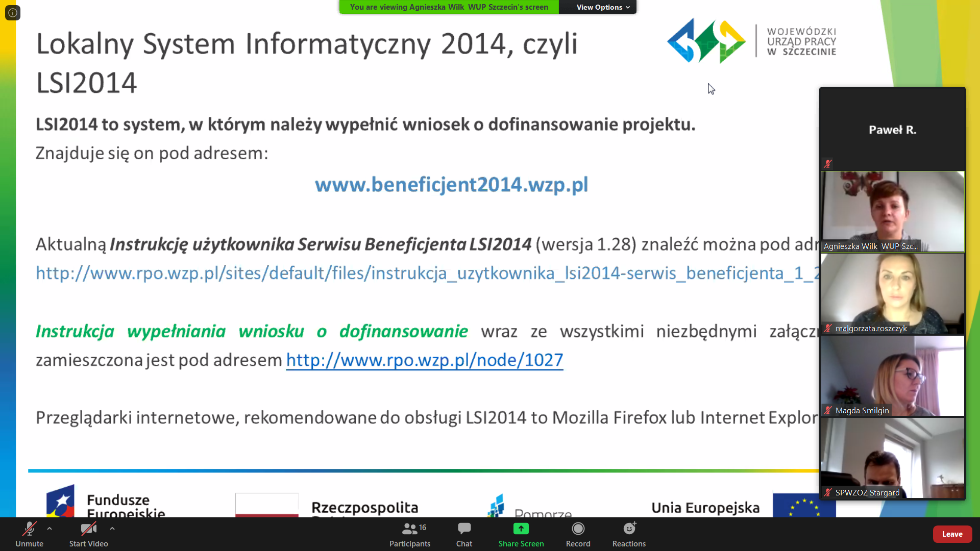This screenshot has height=551, width=980.
Task: Click the 'Unia Europejska' label
Action: click(x=705, y=508)
